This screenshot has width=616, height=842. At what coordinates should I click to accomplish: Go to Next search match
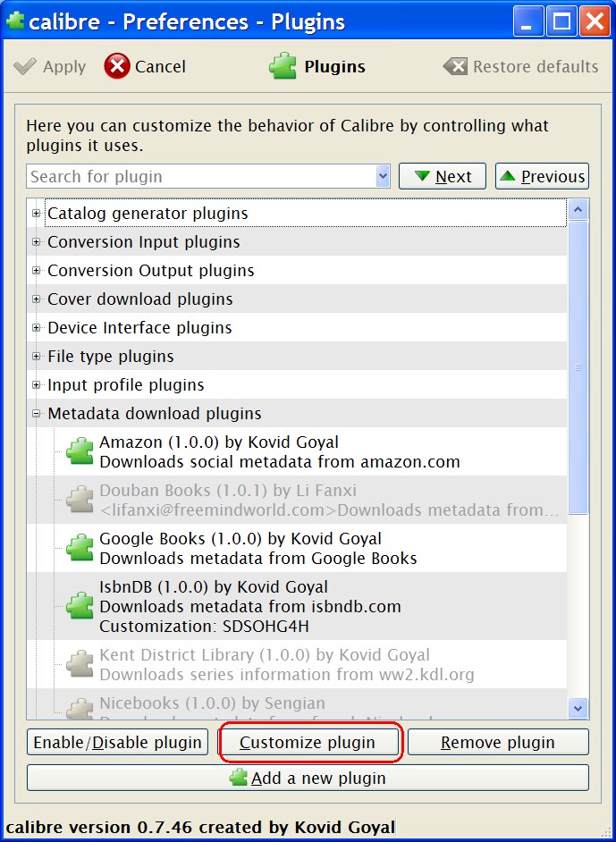443,176
